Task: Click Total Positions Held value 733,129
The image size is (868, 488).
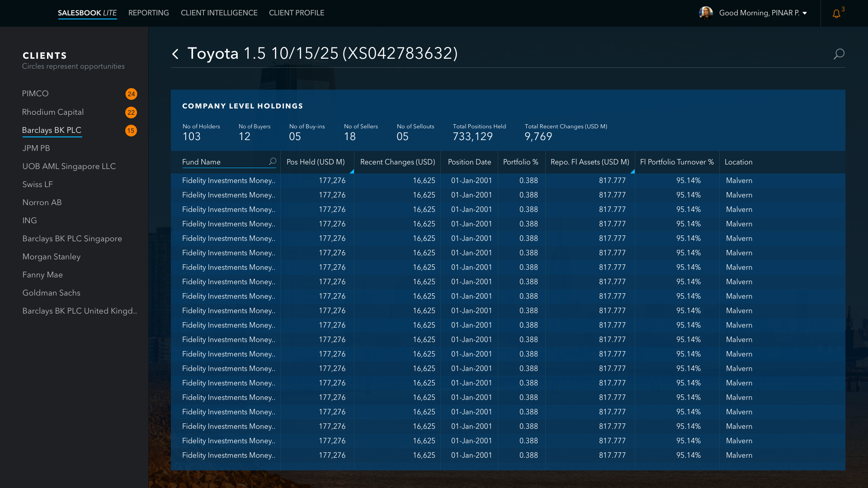Action: [x=473, y=136]
